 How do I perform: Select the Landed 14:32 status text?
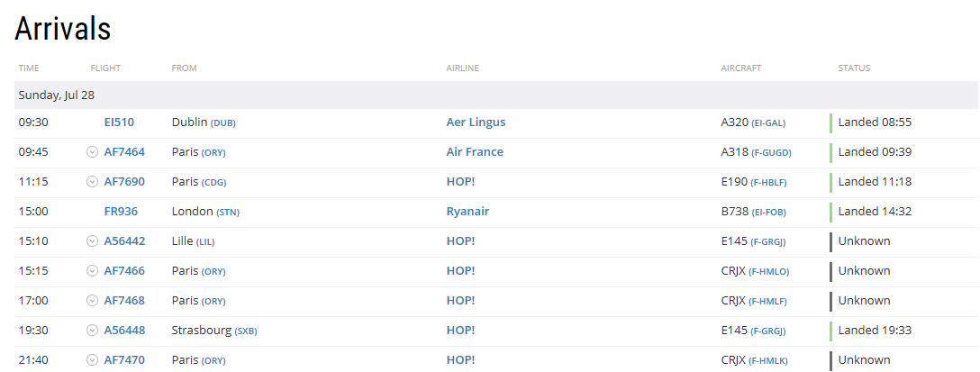875,212
